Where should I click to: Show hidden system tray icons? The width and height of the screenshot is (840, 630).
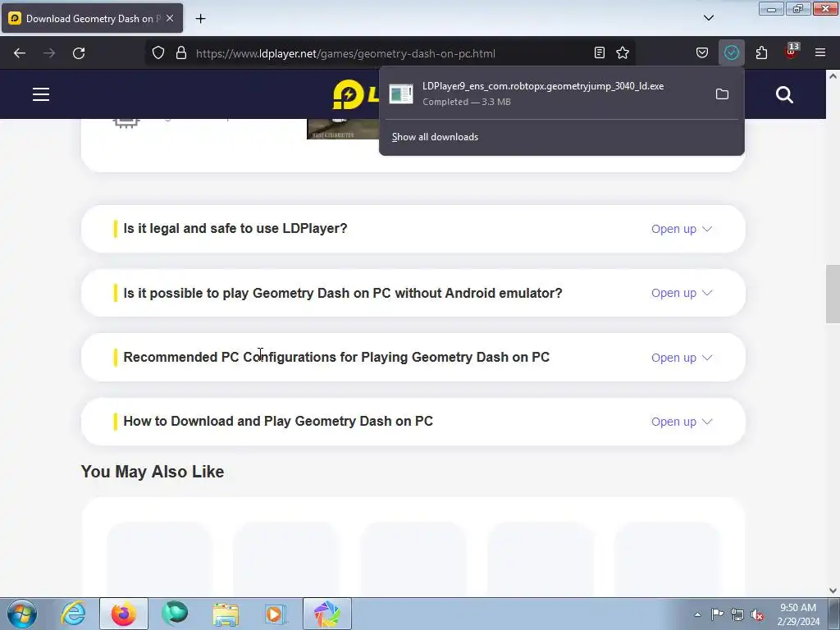(697, 614)
